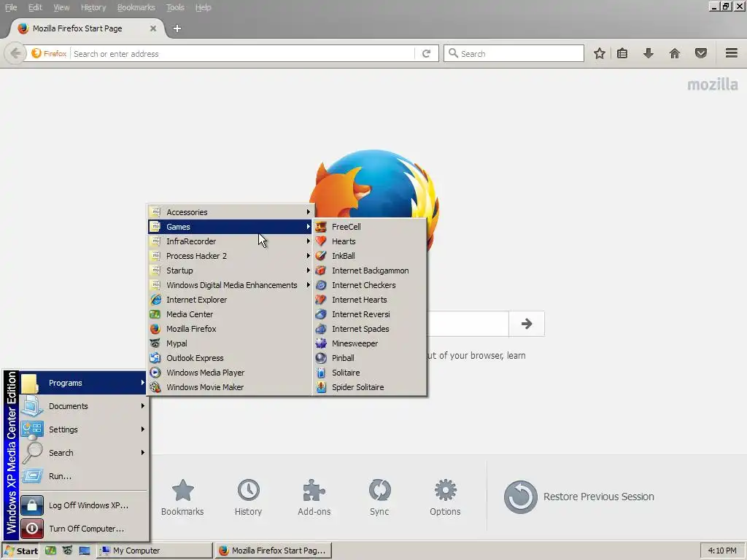This screenshot has height=560, width=747.
Task: Open the Edit menu in Firefox
Action: click(35, 7)
